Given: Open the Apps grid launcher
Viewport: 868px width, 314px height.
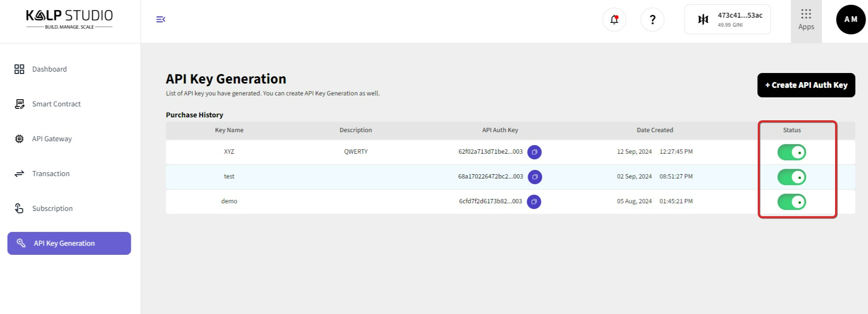Looking at the screenshot, I should (806, 20).
